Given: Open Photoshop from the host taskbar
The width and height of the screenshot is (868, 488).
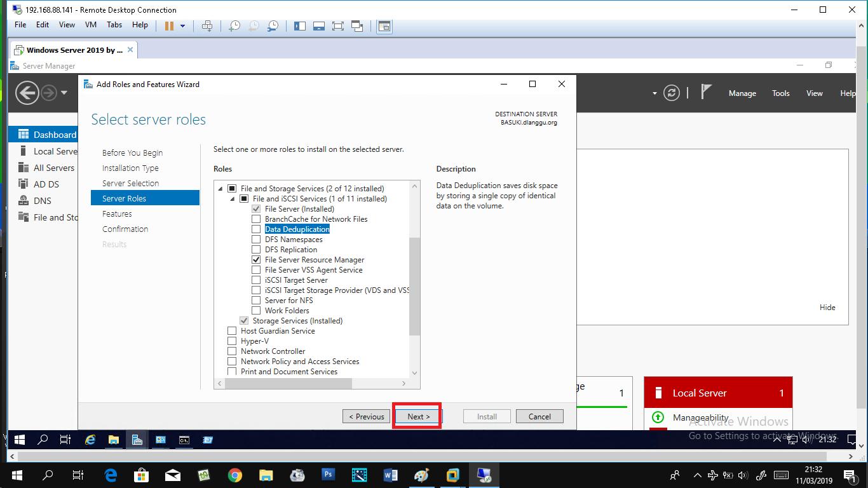Looking at the screenshot, I should (x=329, y=475).
